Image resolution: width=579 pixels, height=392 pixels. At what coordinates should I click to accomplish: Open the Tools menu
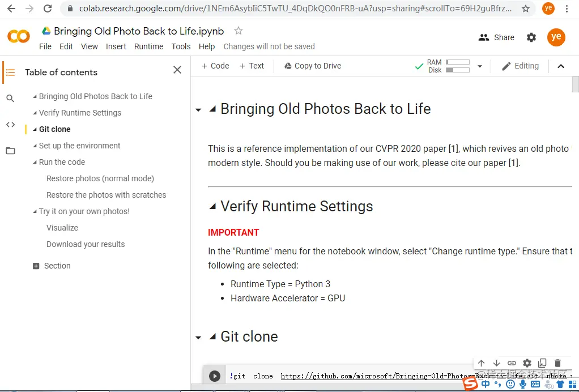(181, 46)
